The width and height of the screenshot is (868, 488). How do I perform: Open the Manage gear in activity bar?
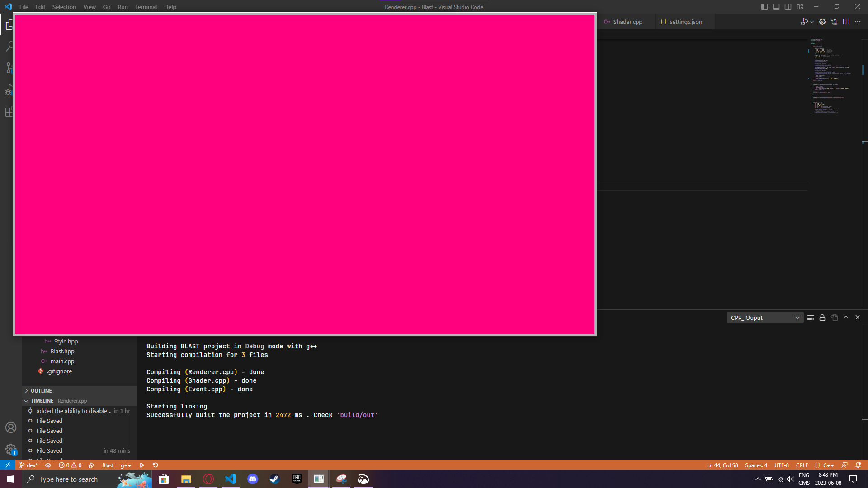coord(11,449)
